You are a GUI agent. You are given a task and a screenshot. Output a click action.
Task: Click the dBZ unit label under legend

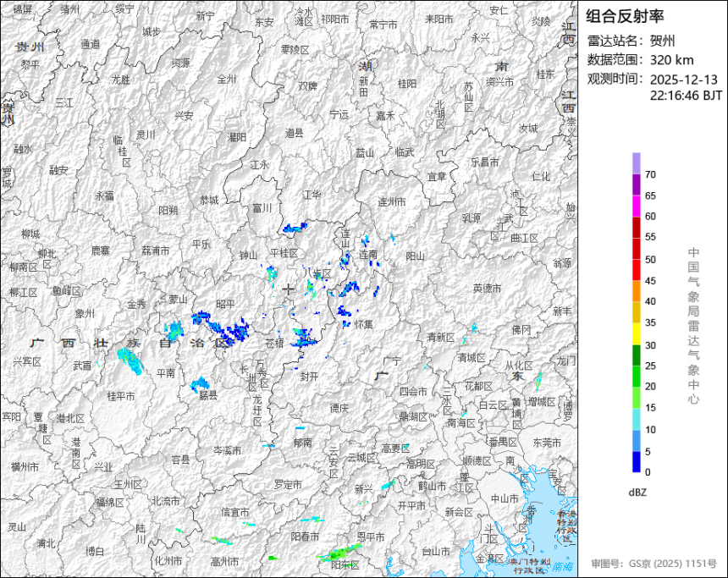point(637,493)
